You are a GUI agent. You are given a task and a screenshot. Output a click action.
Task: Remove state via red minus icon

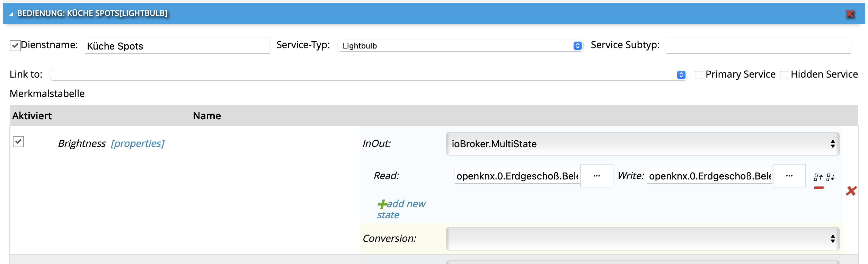[x=818, y=188]
